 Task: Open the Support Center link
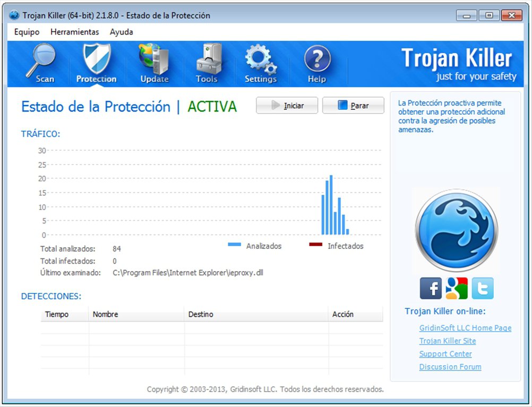coord(445,354)
